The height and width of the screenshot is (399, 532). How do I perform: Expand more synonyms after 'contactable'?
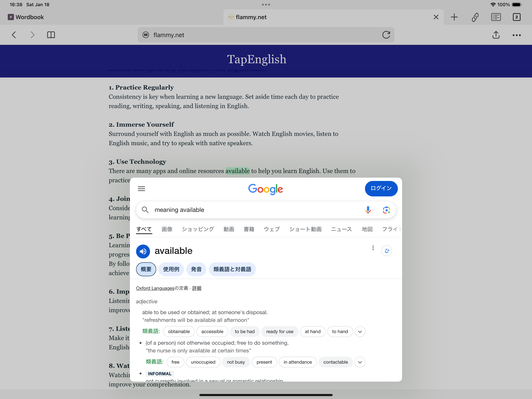pyautogui.click(x=360, y=362)
